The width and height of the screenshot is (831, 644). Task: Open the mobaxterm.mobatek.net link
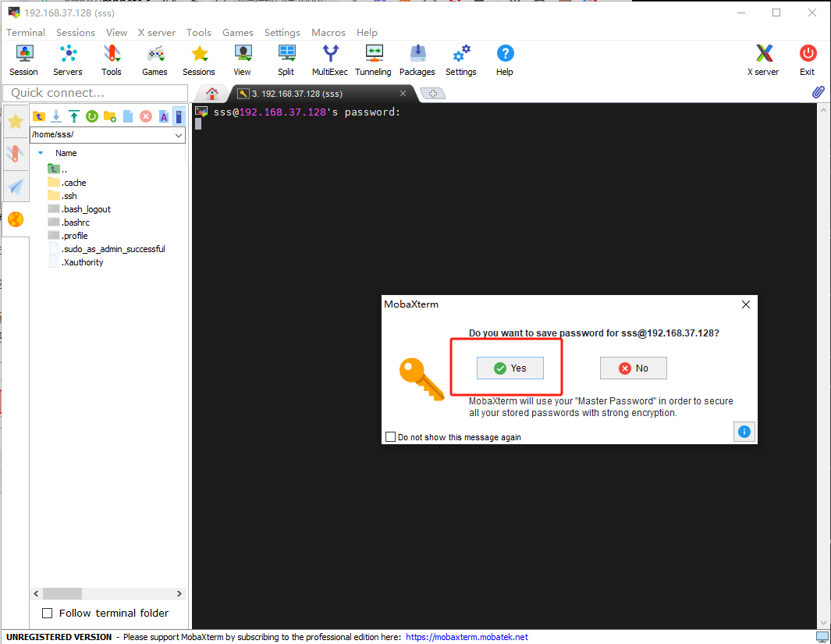click(467, 636)
